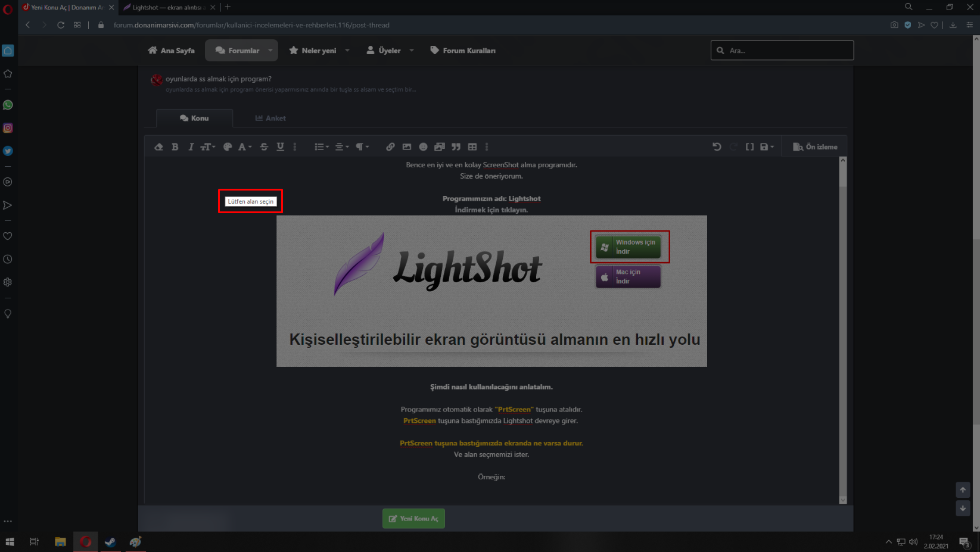
Task: Click the Windows için İndir button
Action: 628,247
